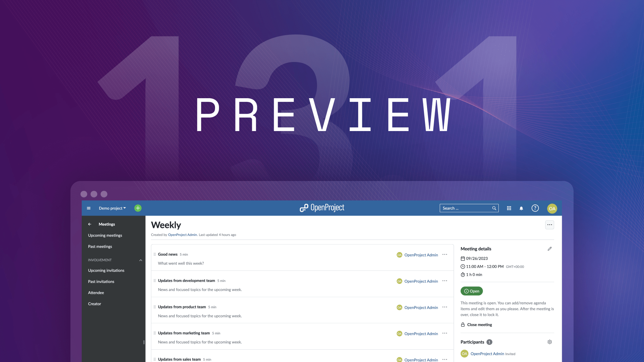Click the notifications bell icon
The width and height of the screenshot is (644, 362).
521,208
